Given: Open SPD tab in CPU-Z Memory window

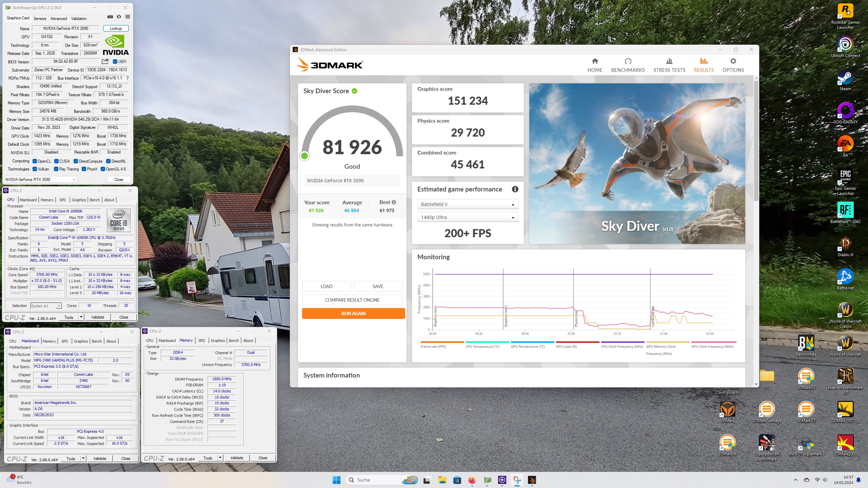Looking at the screenshot, I should (202, 341).
